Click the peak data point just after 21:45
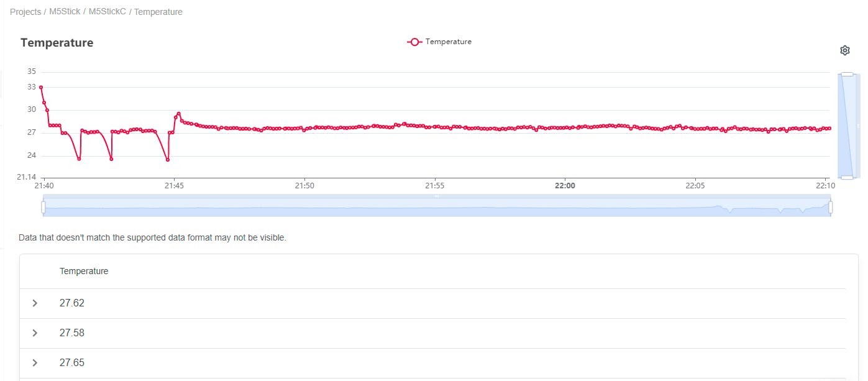Viewport: 868px width, 381px height. (179, 114)
